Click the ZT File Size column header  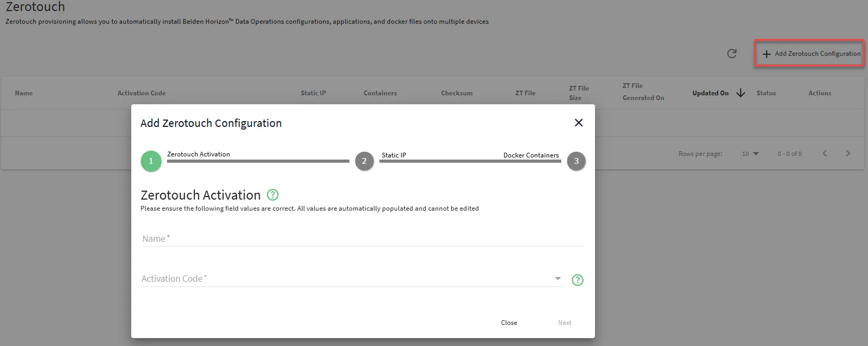pos(579,93)
